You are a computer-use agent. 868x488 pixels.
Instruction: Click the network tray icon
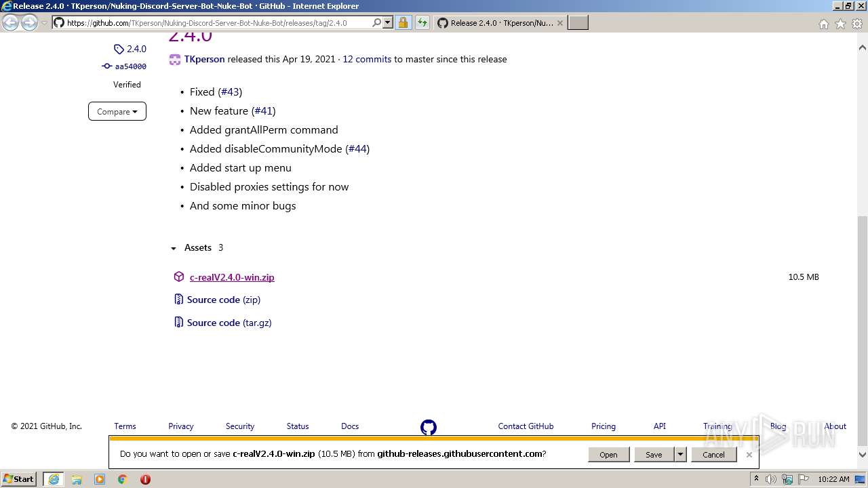click(788, 479)
